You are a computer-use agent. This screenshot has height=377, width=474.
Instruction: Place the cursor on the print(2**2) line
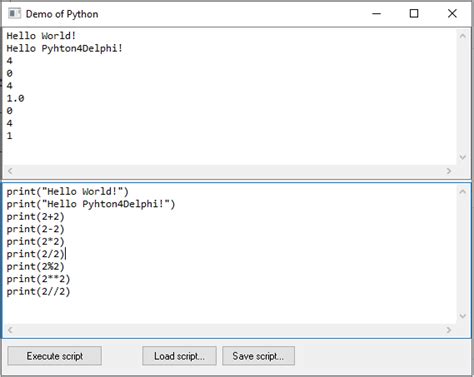pos(38,279)
